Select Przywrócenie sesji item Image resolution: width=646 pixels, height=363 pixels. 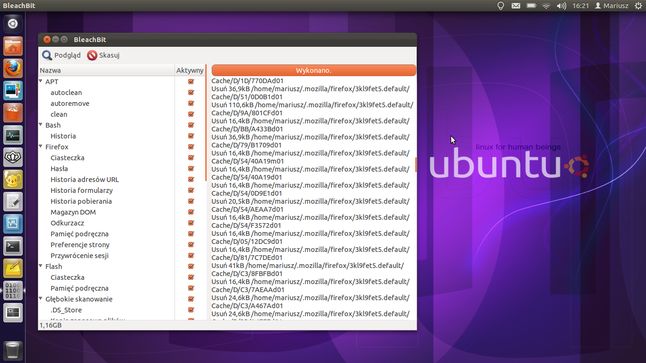point(80,255)
